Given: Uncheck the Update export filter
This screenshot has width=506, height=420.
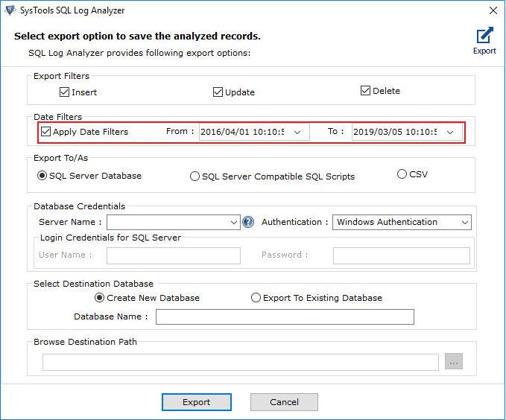Looking at the screenshot, I should pyautogui.click(x=218, y=92).
